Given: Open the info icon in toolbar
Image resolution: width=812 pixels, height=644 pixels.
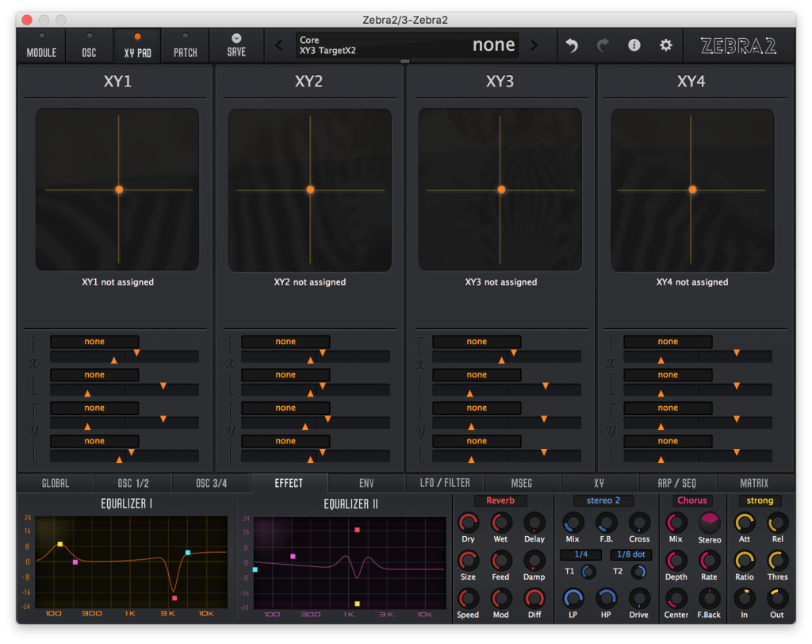Looking at the screenshot, I should click(634, 45).
